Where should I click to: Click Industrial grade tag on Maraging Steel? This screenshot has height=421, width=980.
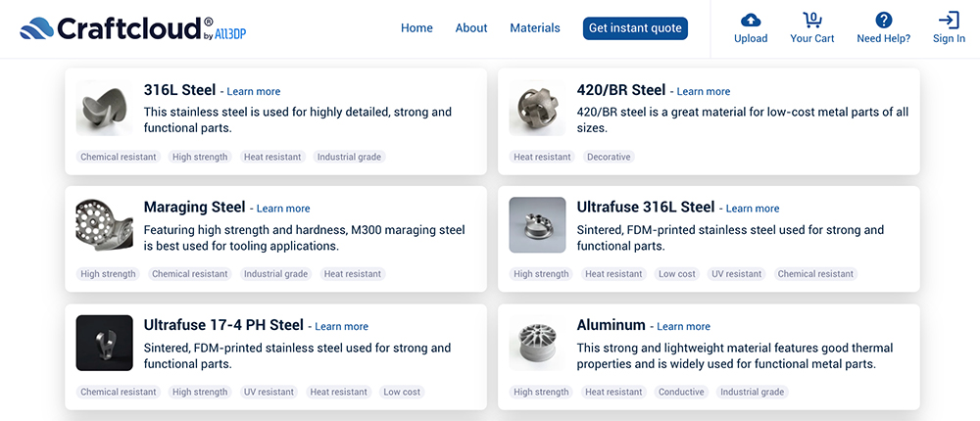pyautogui.click(x=276, y=274)
